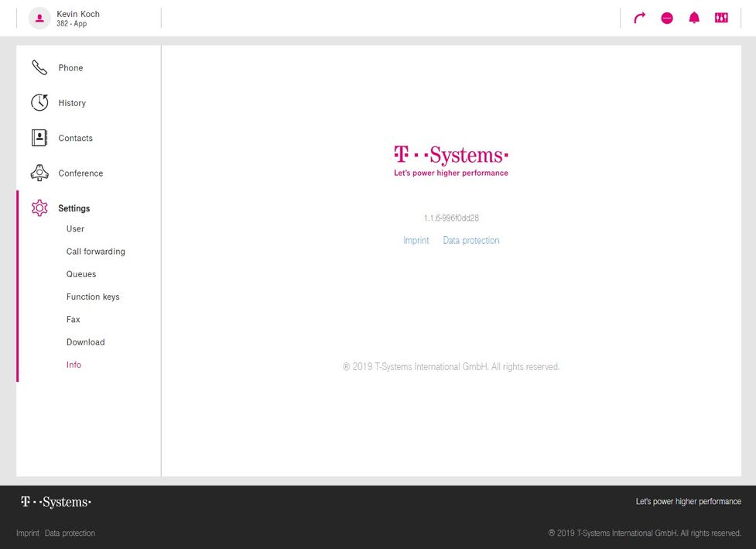Image resolution: width=756 pixels, height=549 pixels.
Task: Select Queues under Settings
Action: pos(81,274)
